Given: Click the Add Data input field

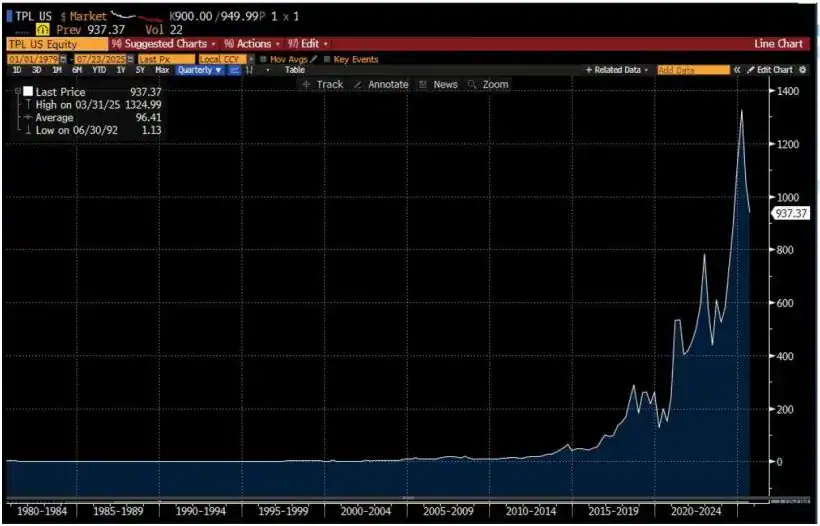Looking at the screenshot, I should click(693, 70).
